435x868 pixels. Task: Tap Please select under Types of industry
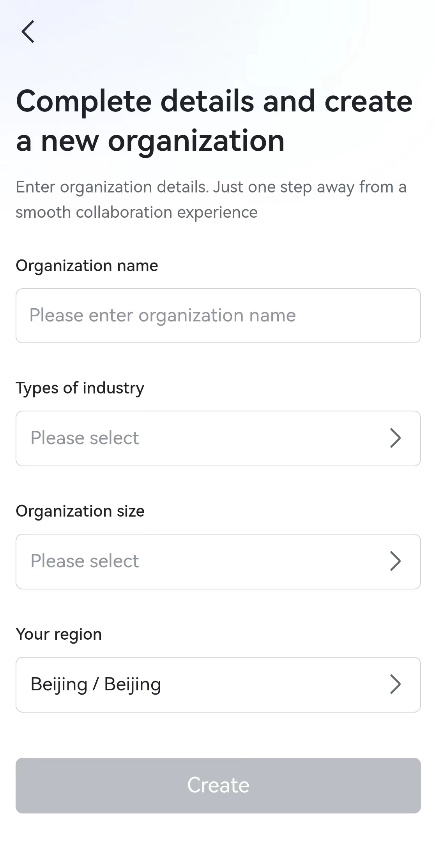point(85,438)
